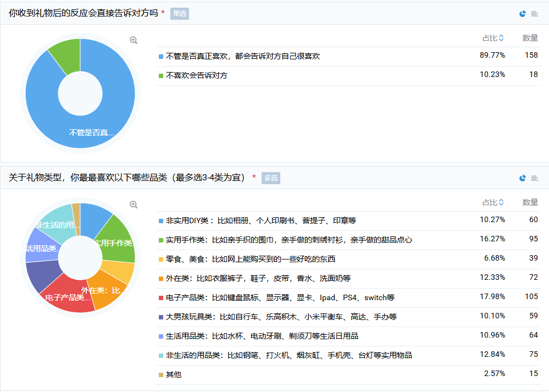
Task: Click cyan swatch beside 非生活的用品类
Action: [161, 356]
